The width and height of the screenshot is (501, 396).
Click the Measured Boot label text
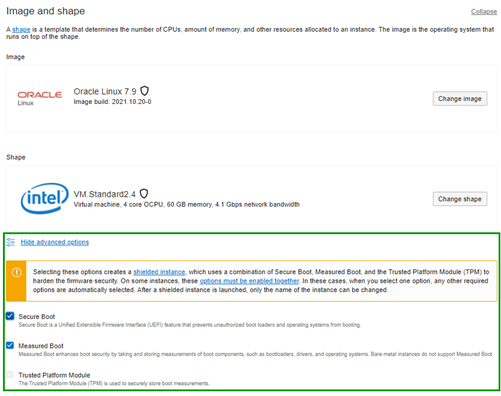pyautogui.click(x=41, y=346)
